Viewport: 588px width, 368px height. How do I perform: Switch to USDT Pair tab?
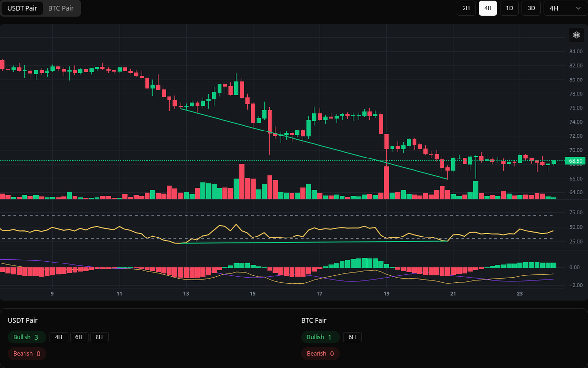coord(22,8)
